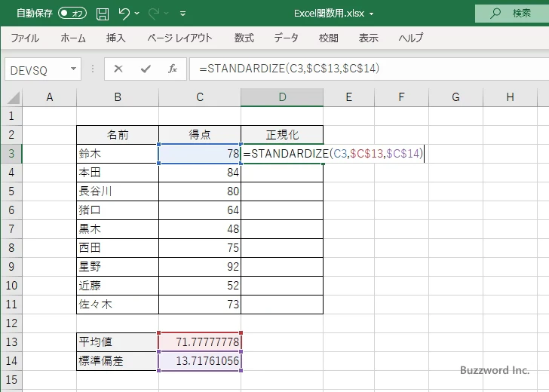Click score cell with value 92
Image resolution: width=549 pixels, height=392 pixels.
200,267
